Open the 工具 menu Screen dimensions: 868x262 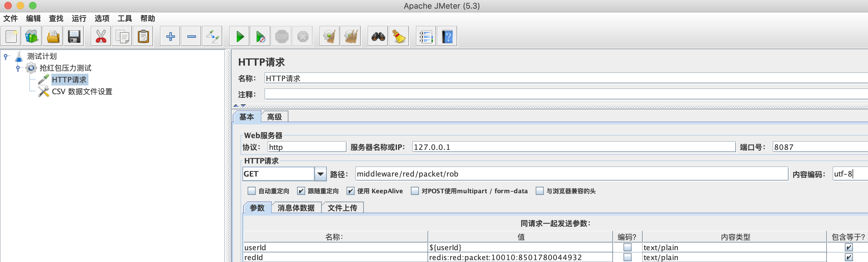pyautogui.click(x=125, y=19)
